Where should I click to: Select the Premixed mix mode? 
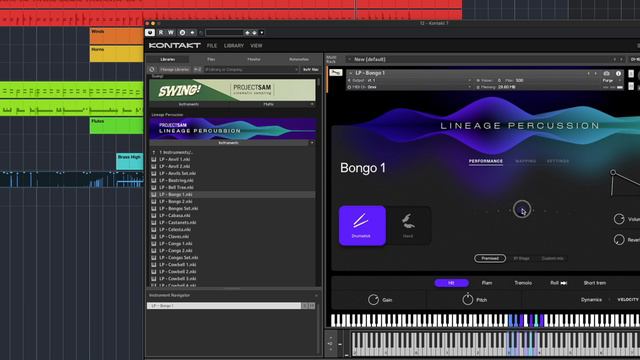coord(490,258)
